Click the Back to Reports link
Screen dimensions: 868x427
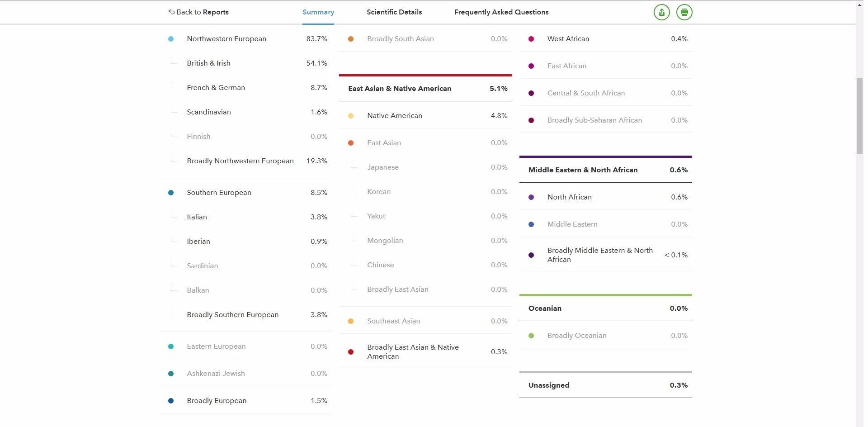point(202,12)
